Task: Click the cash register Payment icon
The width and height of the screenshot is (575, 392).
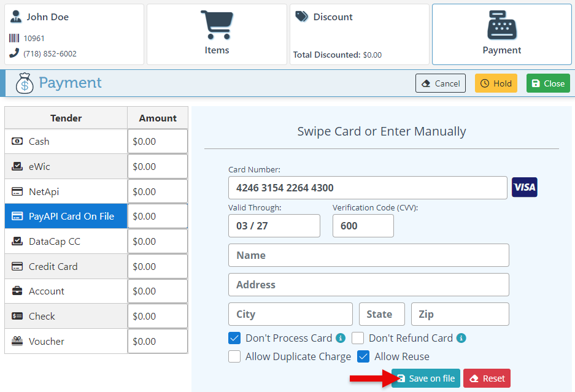Action: 501,25
